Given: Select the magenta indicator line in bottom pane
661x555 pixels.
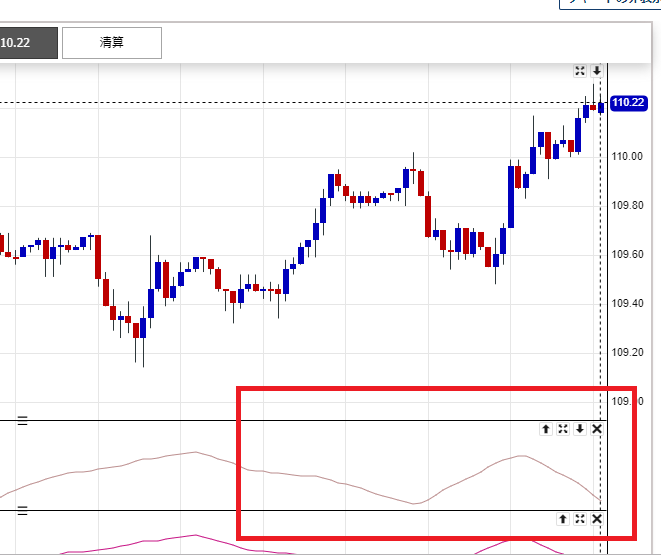Looking at the screenshot, I should tap(190, 535).
